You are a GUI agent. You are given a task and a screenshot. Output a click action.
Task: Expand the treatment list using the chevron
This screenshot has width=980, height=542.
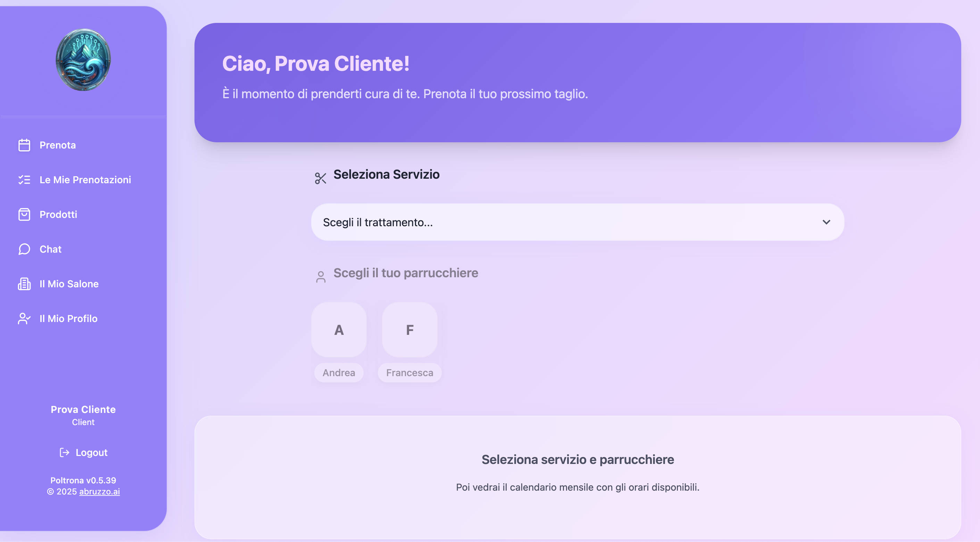[x=826, y=222]
